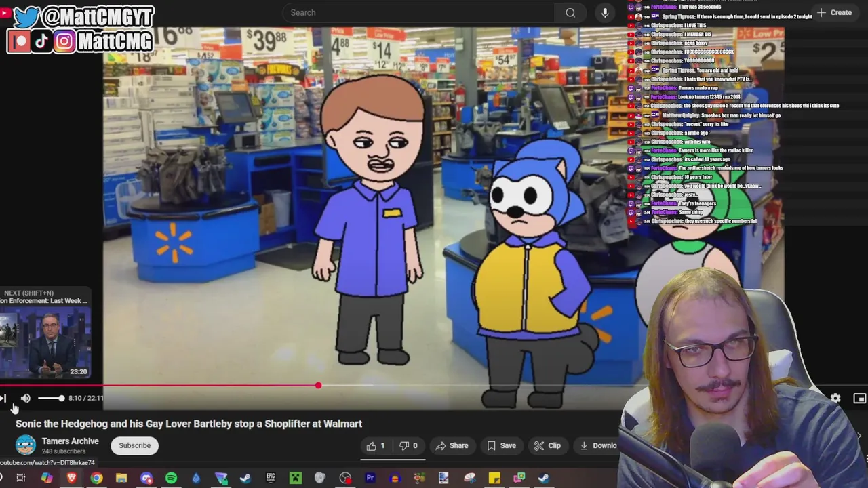Click inside the YouTube Search field

[418, 12]
